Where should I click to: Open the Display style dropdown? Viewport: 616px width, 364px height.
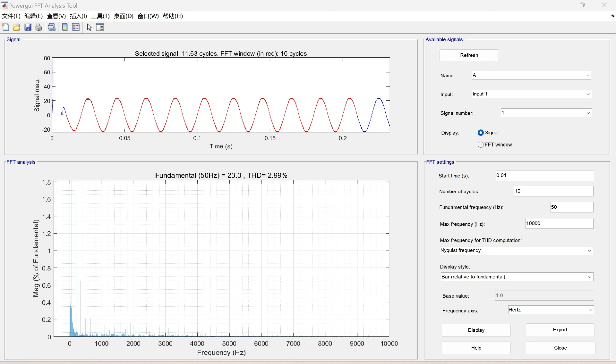tap(517, 277)
